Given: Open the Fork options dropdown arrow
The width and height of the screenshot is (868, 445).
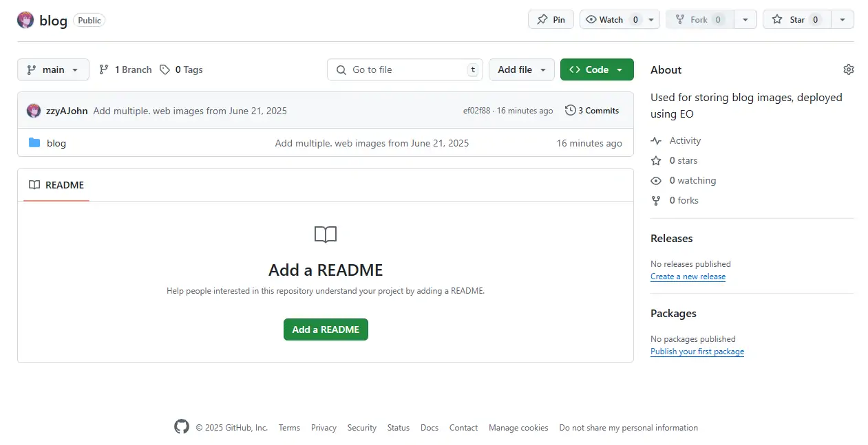Looking at the screenshot, I should (x=745, y=19).
